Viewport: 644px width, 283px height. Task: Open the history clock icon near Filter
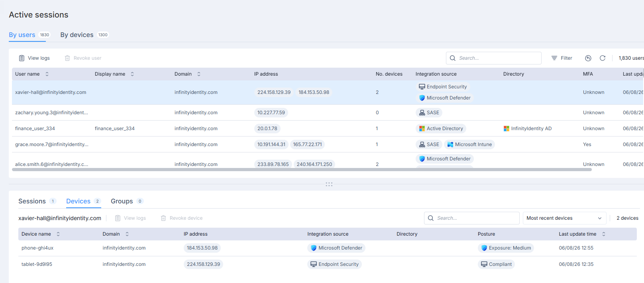(x=588, y=58)
